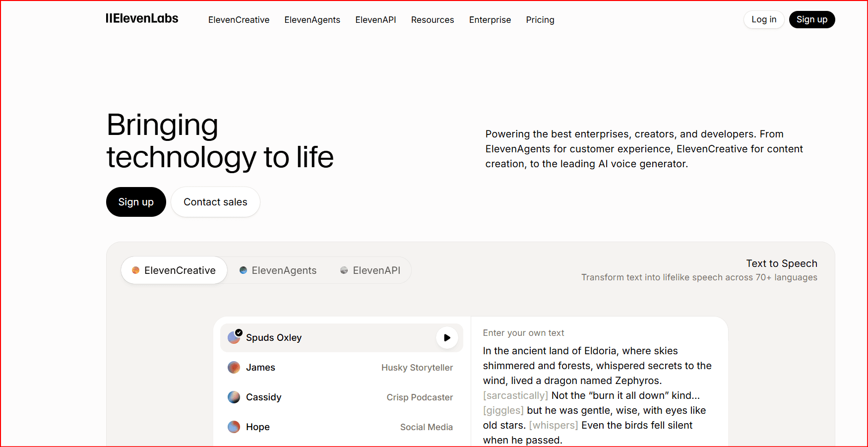Select the James Husky Storyteller voice
This screenshot has width=868, height=447.
tap(340, 368)
